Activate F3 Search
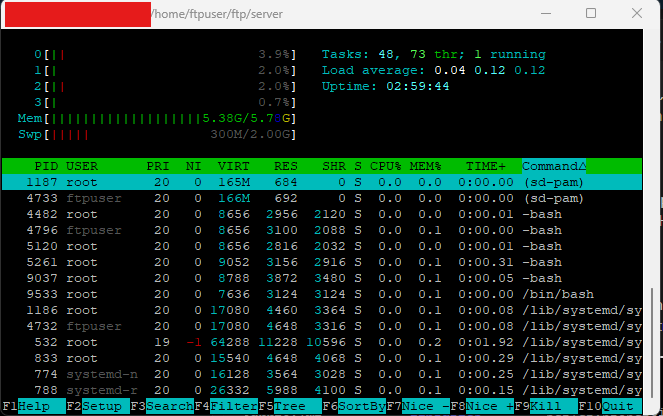This screenshot has height=416, width=663. [x=162, y=406]
